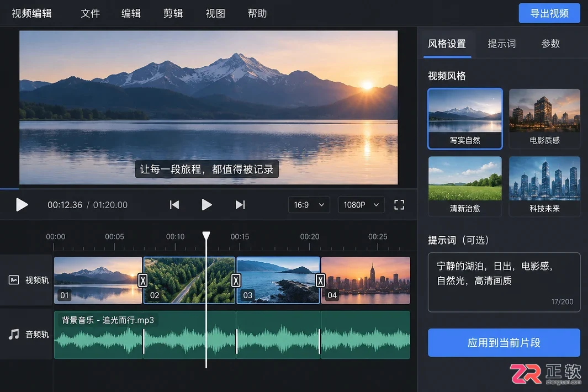
Task: Open the 16:9 aspect ratio dropdown
Action: point(309,205)
